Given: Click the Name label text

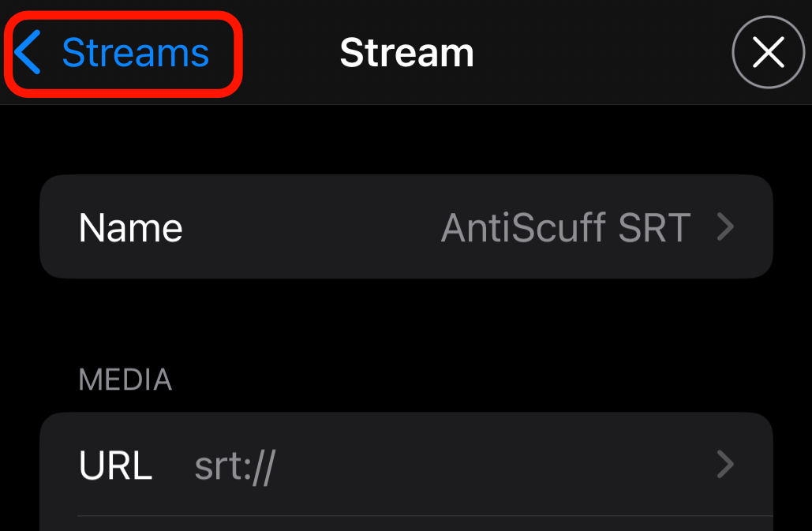Looking at the screenshot, I should 131,228.
